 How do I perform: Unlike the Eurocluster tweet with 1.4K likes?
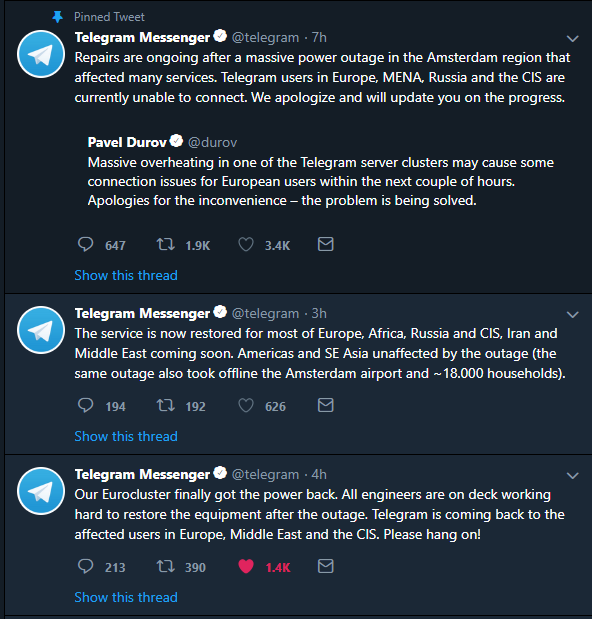point(246,566)
